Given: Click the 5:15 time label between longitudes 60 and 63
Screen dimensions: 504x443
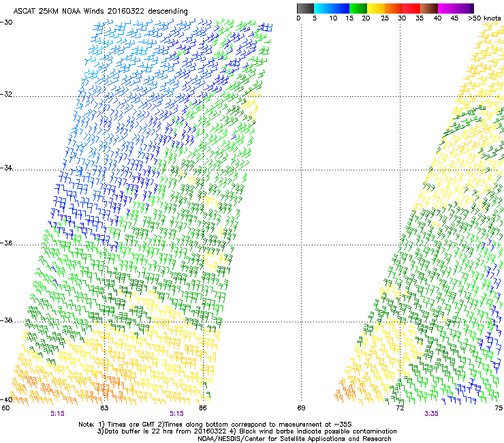Looking at the screenshot, I should click(x=57, y=414).
